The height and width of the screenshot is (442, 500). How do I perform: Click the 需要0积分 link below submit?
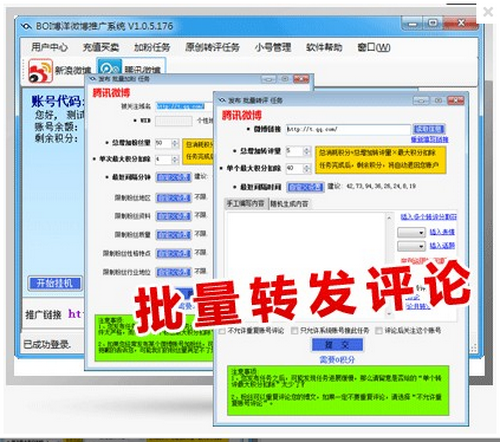337,359
